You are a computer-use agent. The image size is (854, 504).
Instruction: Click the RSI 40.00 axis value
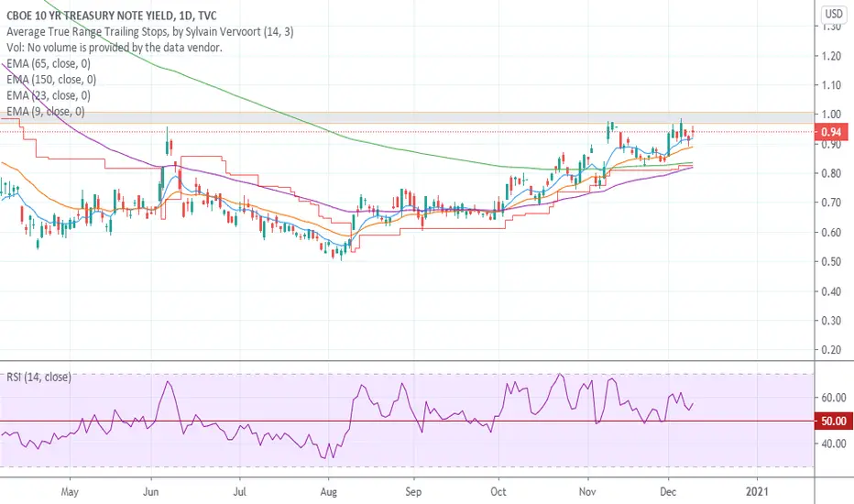coord(833,444)
